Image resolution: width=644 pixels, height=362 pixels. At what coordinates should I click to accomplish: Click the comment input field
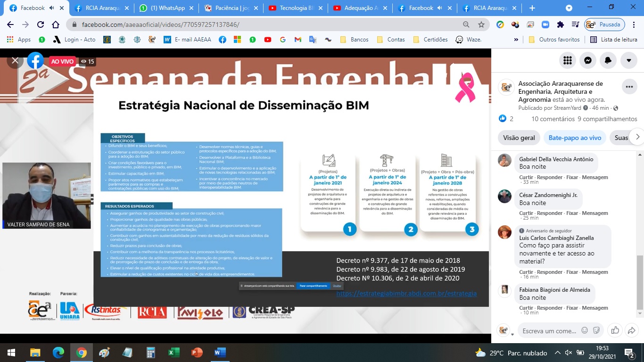pos(550,330)
